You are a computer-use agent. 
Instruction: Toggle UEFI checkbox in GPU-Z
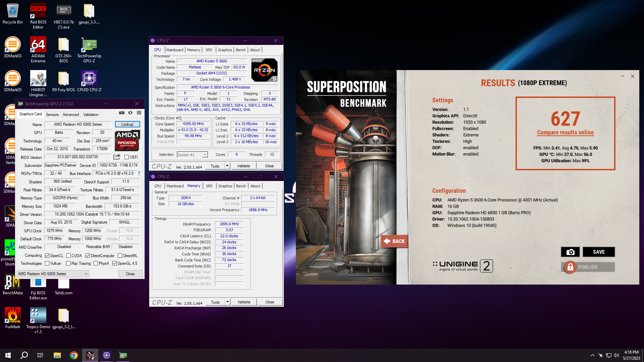pos(127,157)
